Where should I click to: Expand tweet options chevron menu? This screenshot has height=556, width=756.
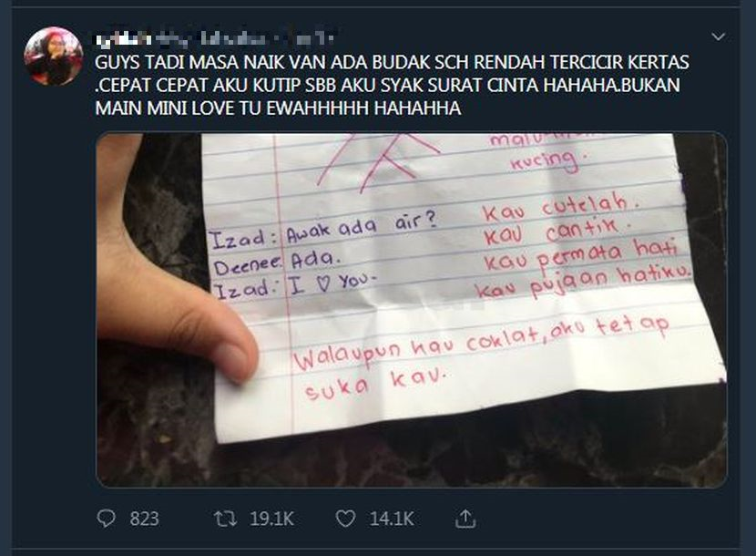[719, 36]
